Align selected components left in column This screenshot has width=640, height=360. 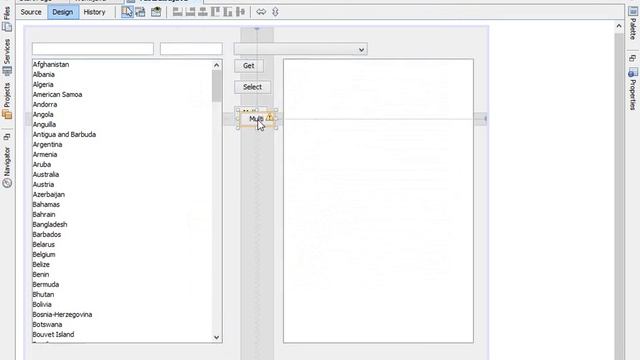[178, 12]
